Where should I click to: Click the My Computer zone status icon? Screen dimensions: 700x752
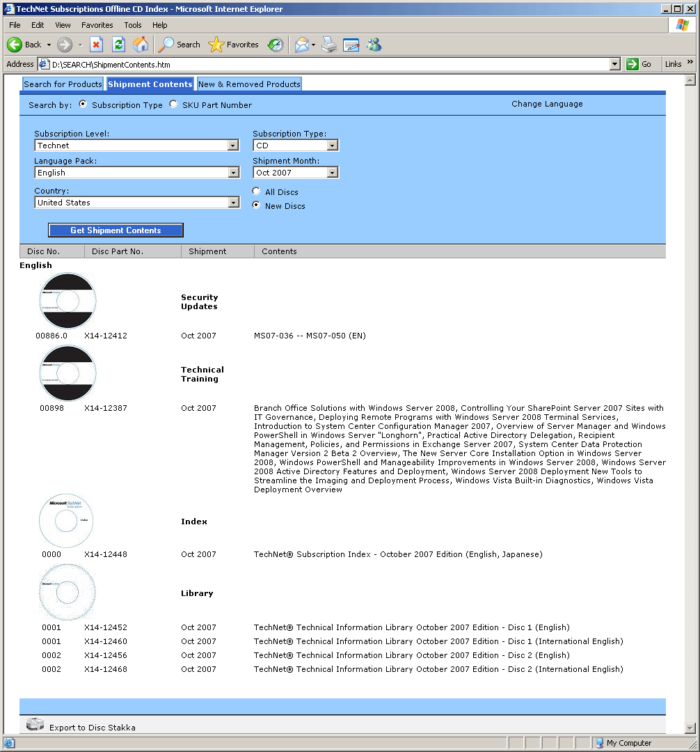point(599,743)
